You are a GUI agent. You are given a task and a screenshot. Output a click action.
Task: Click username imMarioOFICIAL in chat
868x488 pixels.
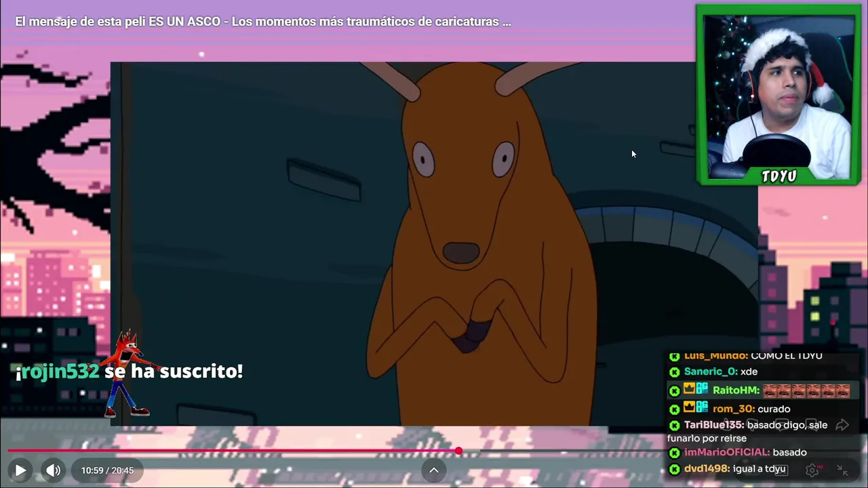tap(726, 452)
